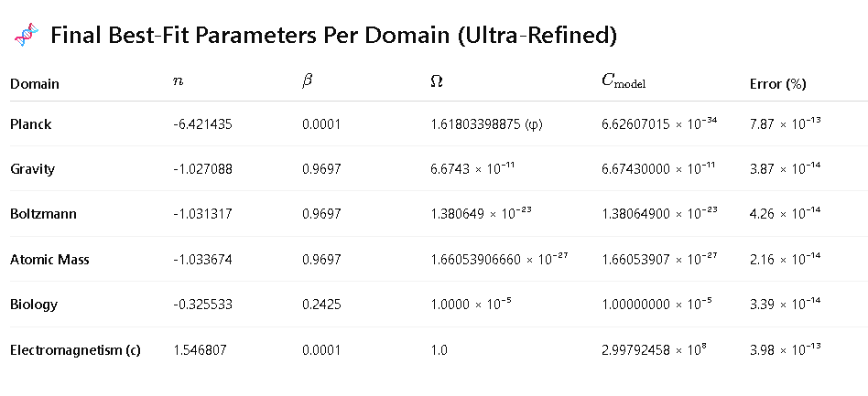Click Atomic Mass error 2.16 × 10⁻¹⁴

pyautogui.click(x=785, y=258)
